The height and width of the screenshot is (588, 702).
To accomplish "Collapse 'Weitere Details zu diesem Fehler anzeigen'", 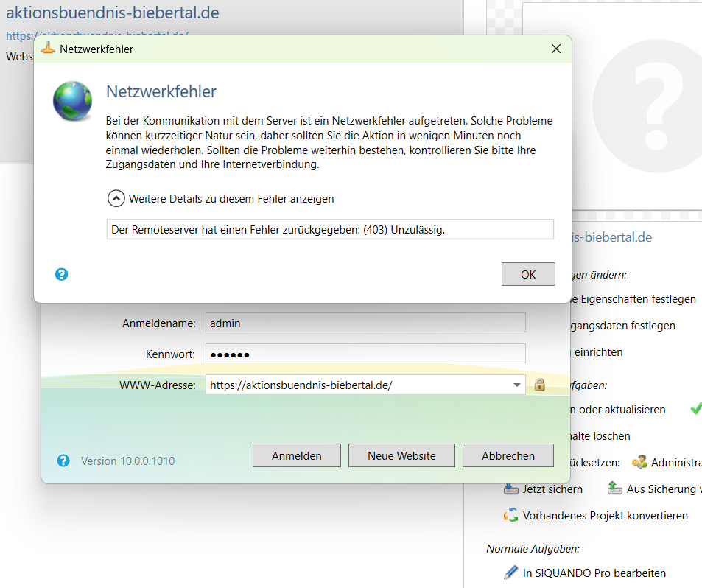I will 116,198.
